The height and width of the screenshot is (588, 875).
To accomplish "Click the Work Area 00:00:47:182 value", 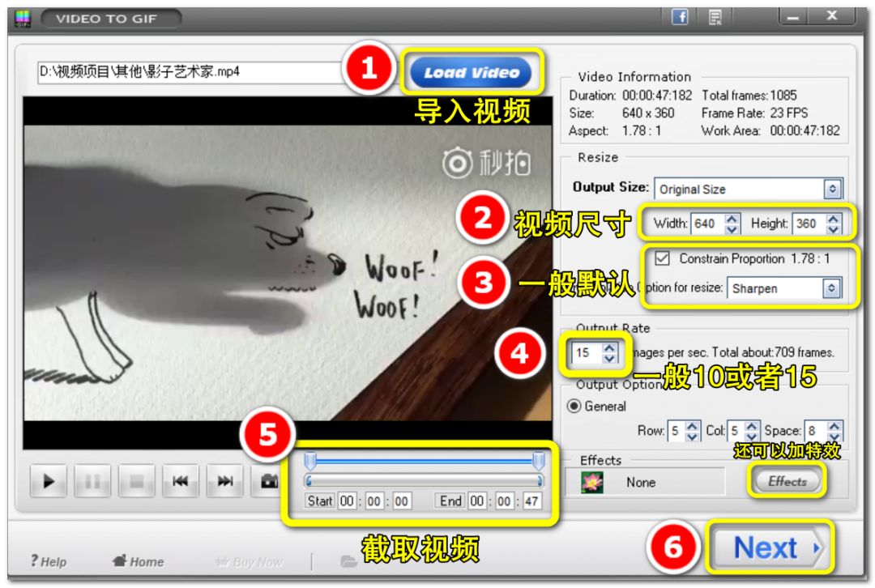I will [805, 131].
